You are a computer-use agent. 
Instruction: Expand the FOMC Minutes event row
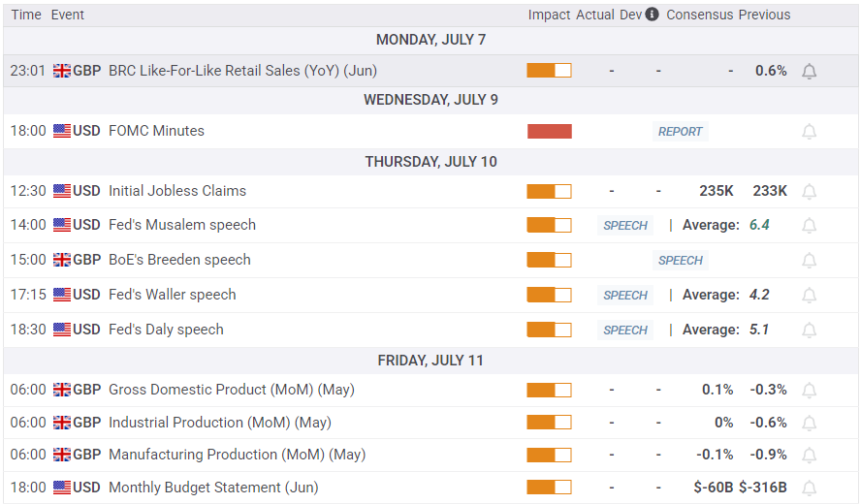click(x=156, y=131)
